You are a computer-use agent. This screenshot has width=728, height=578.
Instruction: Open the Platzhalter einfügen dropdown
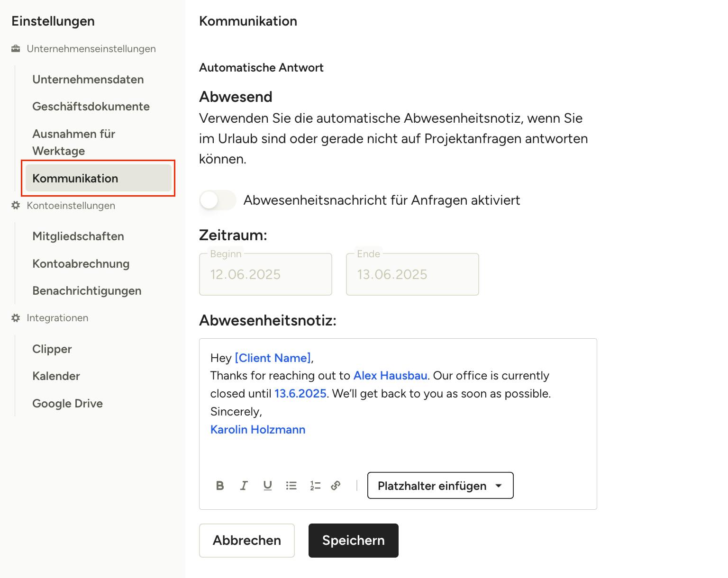[x=440, y=486]
